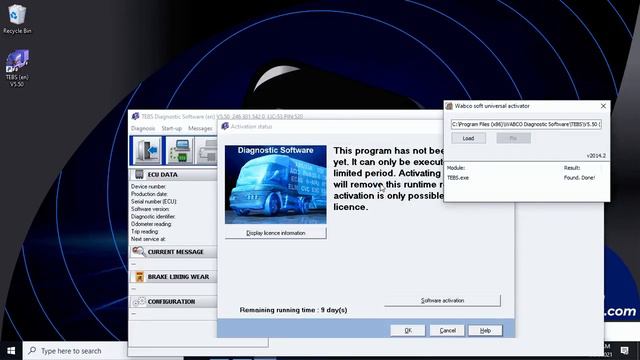Screen dimensions: 640x360
Task: Click the CONFIGURATION gears icon
Action: 139,301
